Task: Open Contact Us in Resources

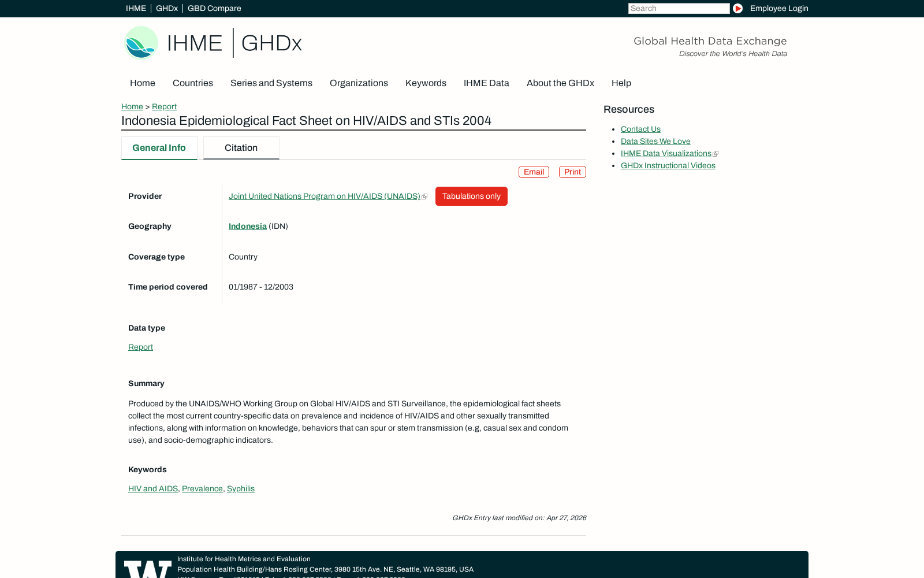Action: (x=640, y=129)
